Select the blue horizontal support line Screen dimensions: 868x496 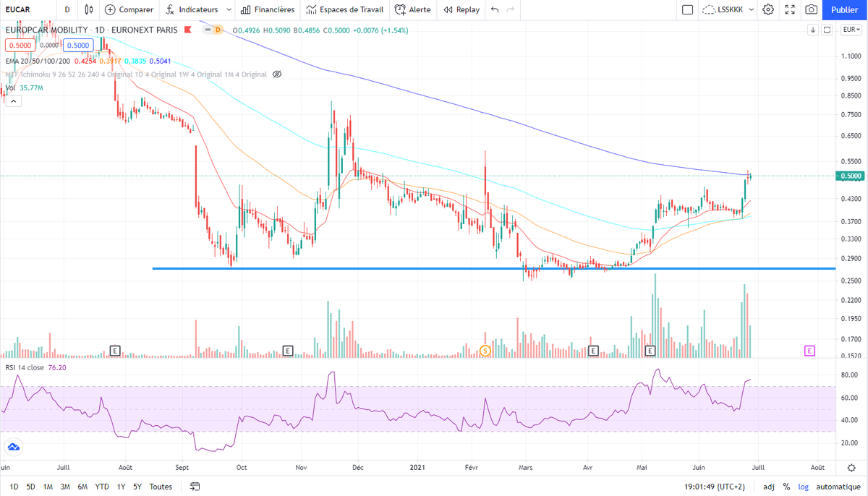[x=494, y=269]
